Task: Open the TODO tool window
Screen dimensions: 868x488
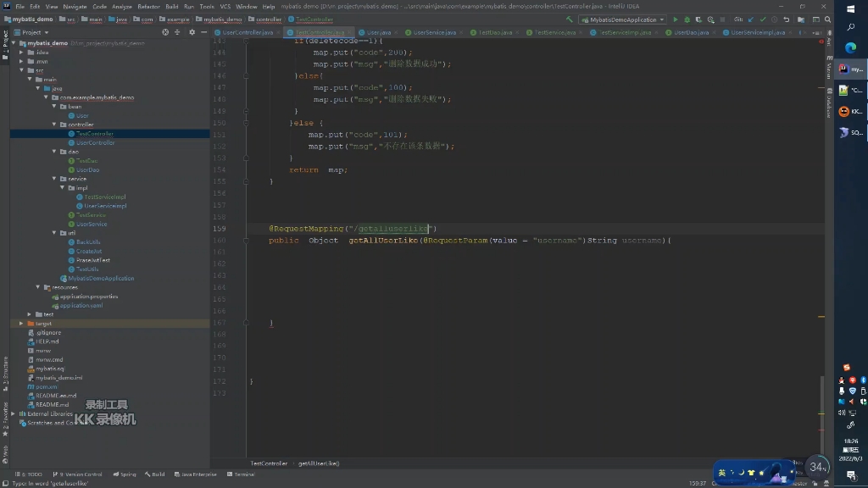Action: pyautogui.click(x=29, y=474)
